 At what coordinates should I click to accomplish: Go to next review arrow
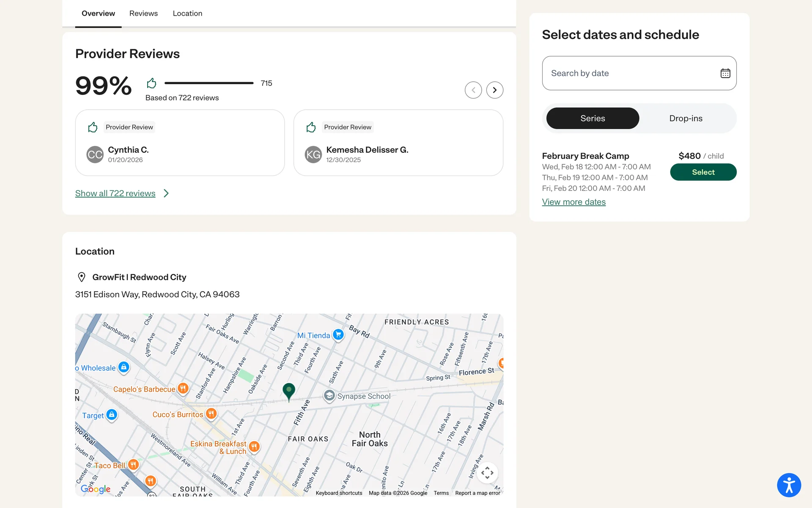[x=494, y=90]
